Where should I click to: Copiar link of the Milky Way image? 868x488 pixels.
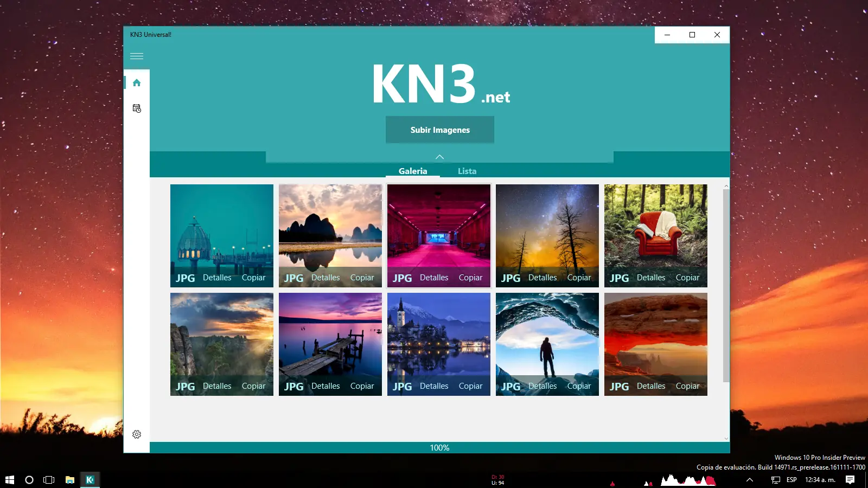579,278
